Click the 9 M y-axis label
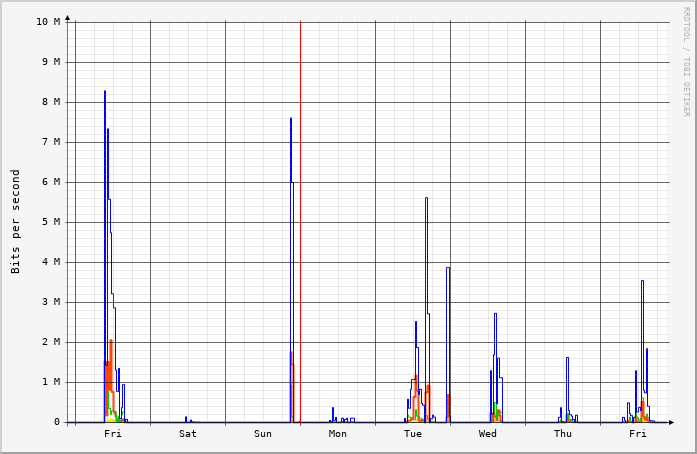The height and width of the screenshot is (454, 697). [x=51, y=62]
